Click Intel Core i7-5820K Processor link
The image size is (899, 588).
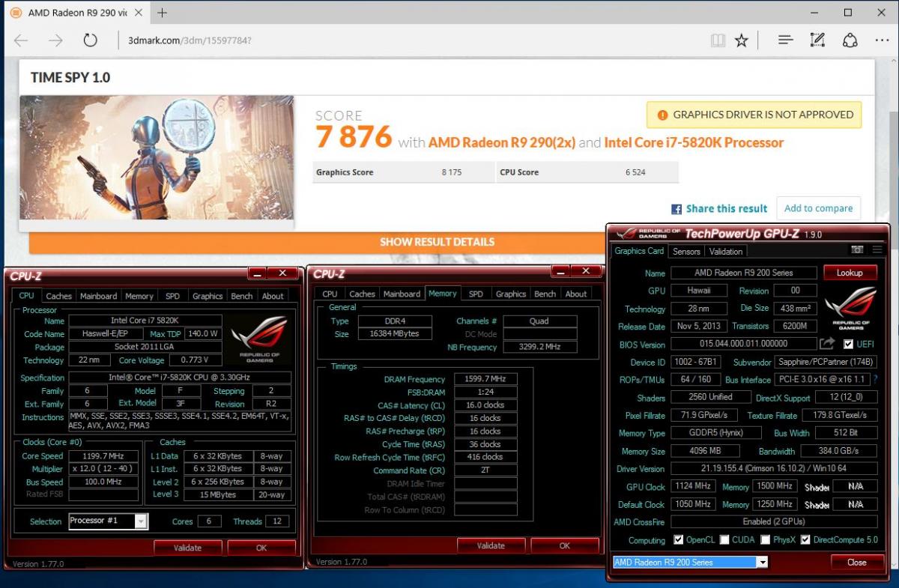click(694, 142)
